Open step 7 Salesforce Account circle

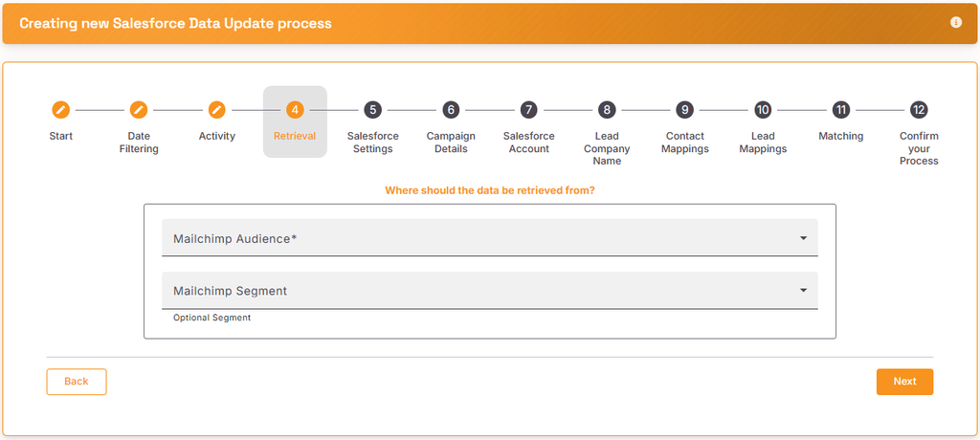click(x=528, y=110)
